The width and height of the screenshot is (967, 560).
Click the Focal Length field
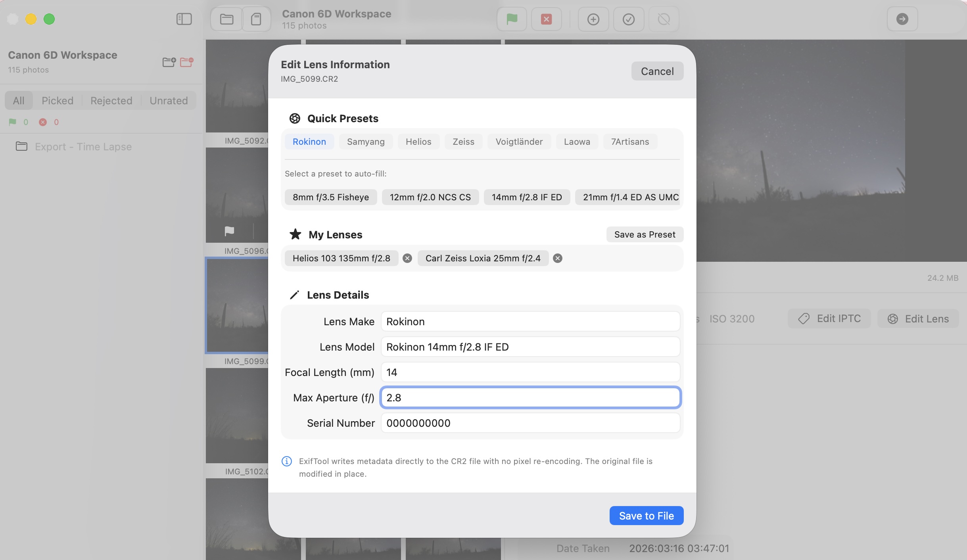[530, 372]
